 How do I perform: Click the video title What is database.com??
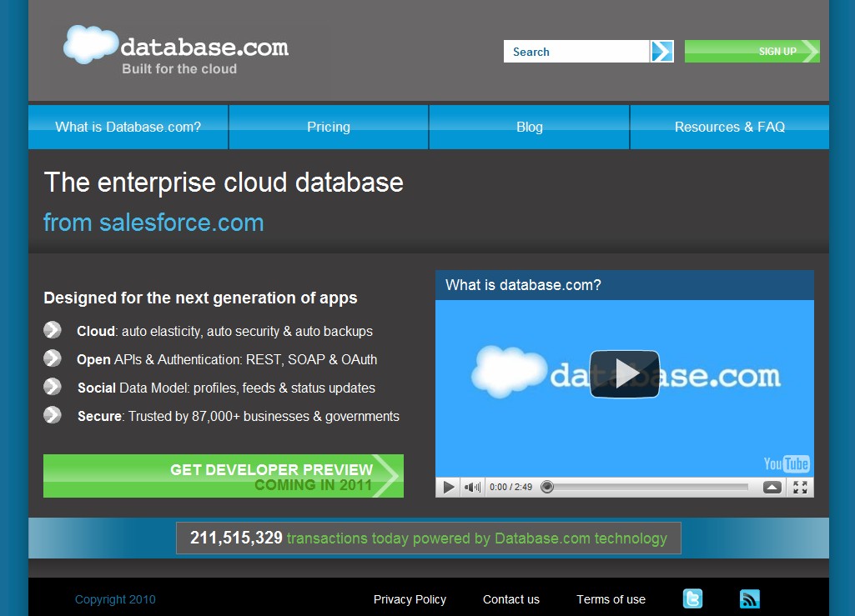(524, 285)
